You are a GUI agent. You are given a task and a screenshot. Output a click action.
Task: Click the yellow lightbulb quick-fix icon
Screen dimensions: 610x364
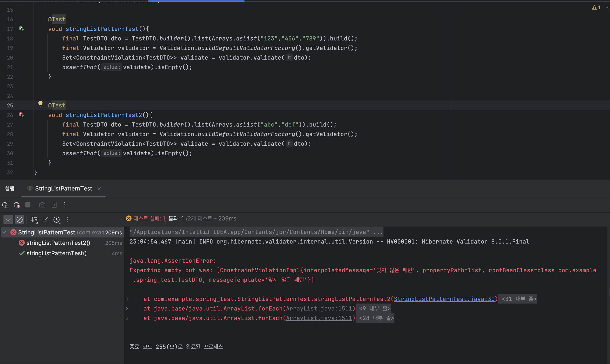coord(40,104)
